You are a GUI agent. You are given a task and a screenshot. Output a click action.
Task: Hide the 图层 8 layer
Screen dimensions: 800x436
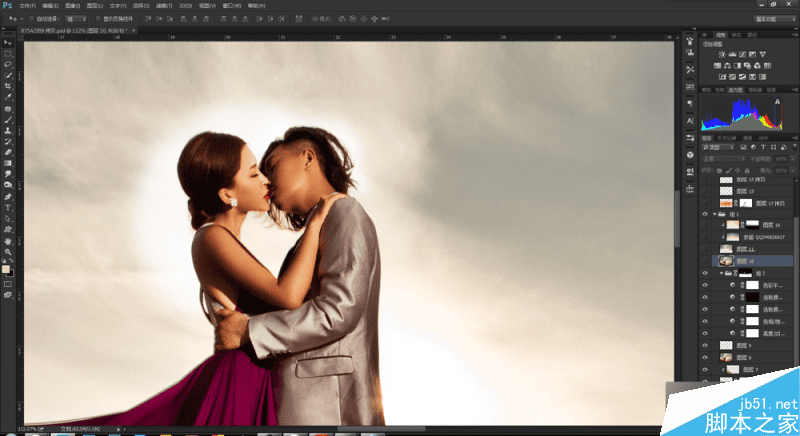coord(705,357)
